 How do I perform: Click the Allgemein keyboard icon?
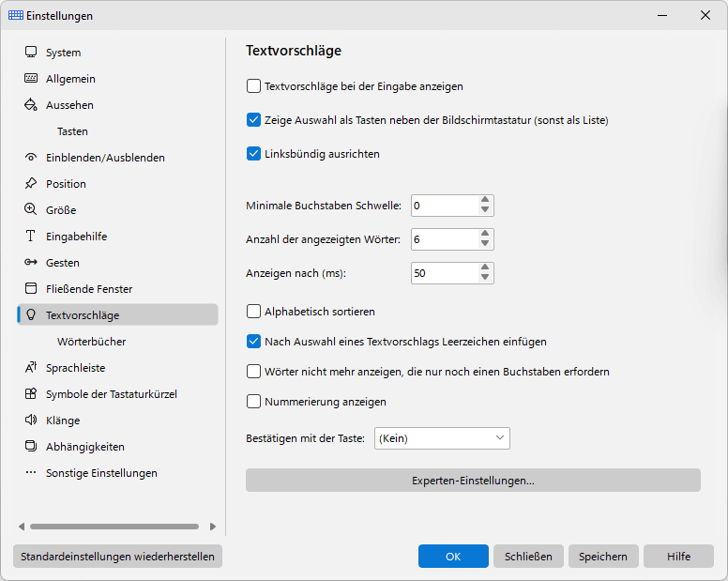coord(31,78)
